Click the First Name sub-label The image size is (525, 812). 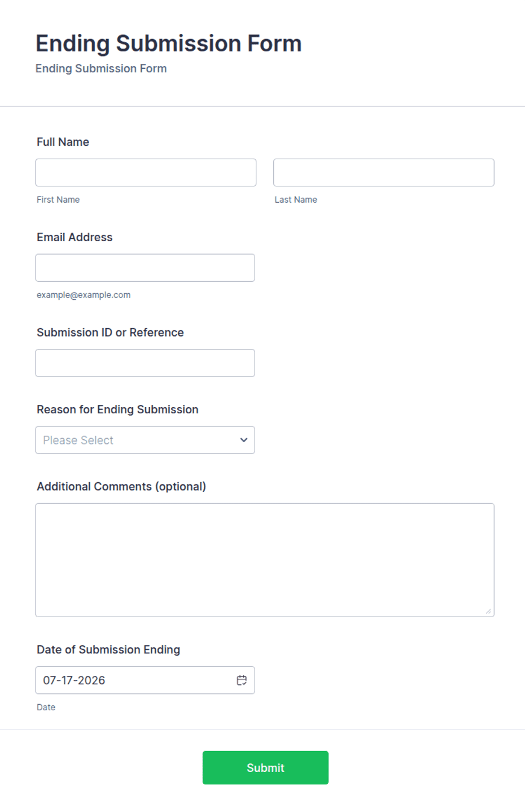pos(58,199)
